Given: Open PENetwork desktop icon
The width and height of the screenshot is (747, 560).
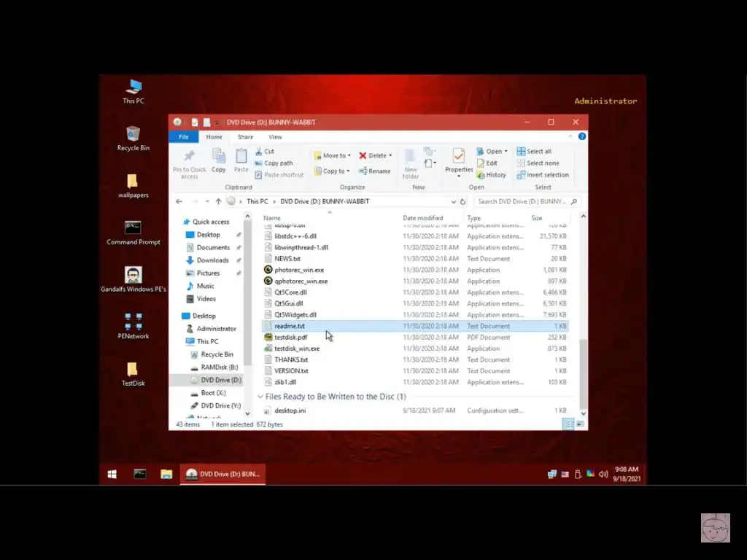Looking at the screenshot, I should coord(133,326).
